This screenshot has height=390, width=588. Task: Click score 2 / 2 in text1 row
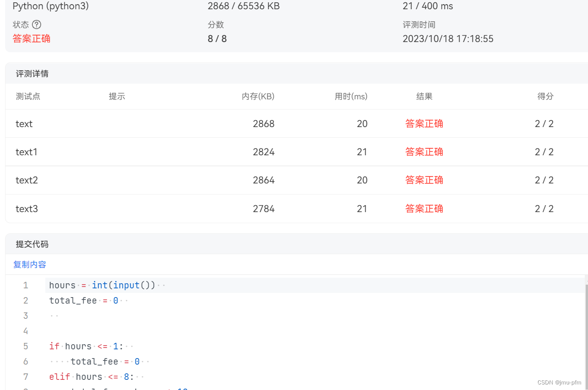coord(545,152)
